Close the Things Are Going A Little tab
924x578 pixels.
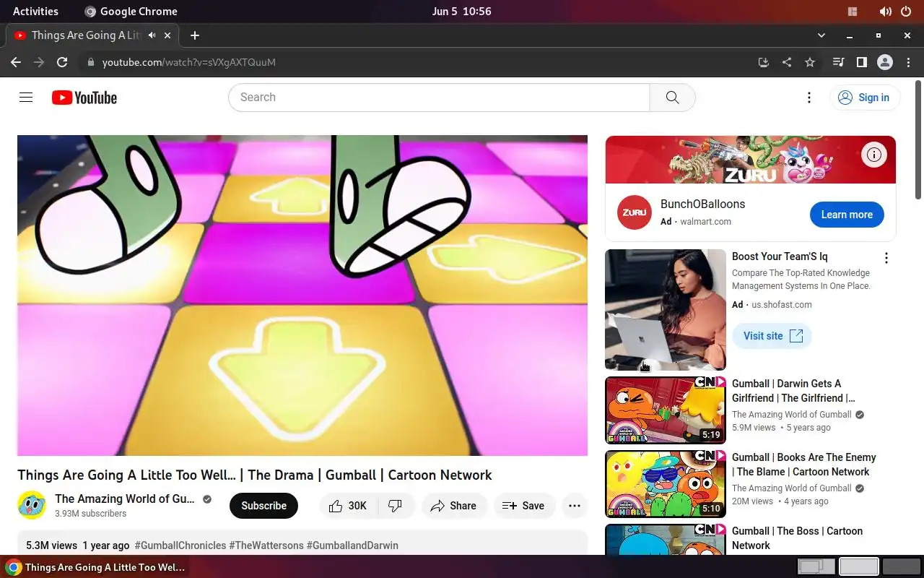(168, 35)
